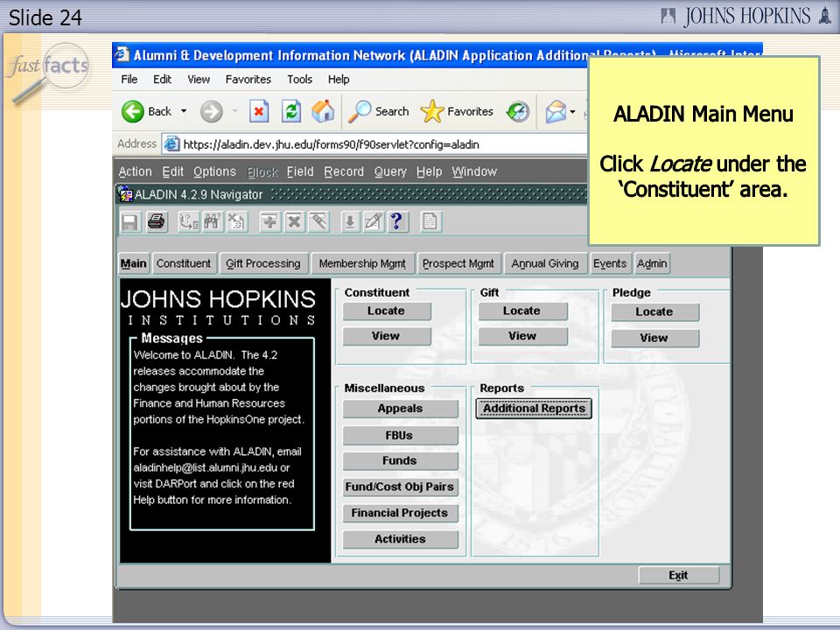The height and width of the screenshot is (630, 840).
Task: Open the browser Favorites menu
Action: (x=248, y=80)
